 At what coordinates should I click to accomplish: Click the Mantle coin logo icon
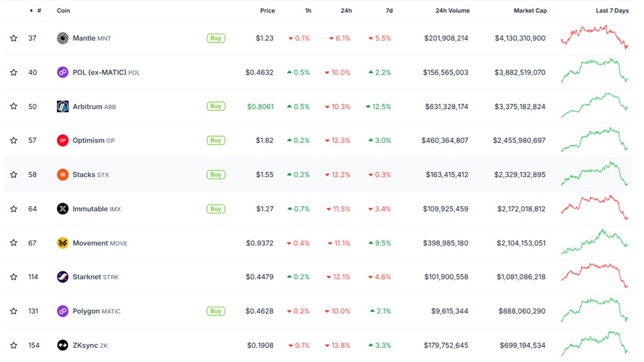[62, 38]
